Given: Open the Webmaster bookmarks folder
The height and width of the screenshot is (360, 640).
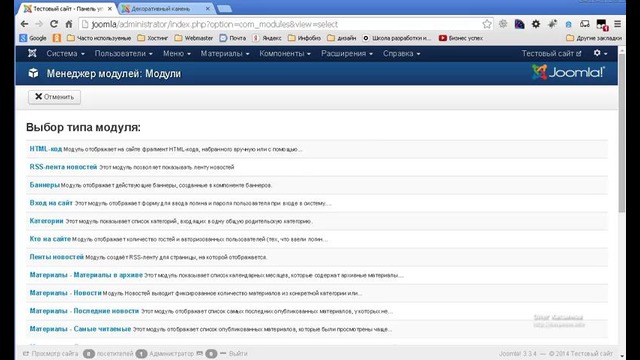Looking at the screenshot, I should (x=194, y=38).
